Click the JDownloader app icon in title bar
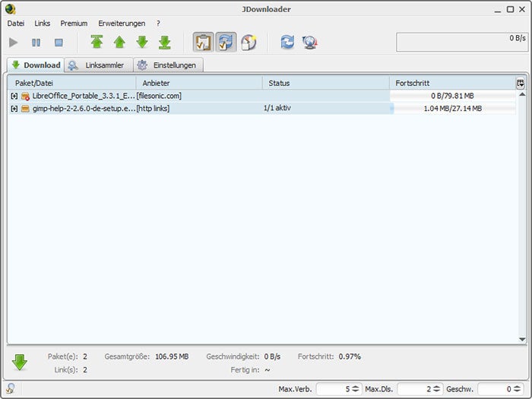 11,9
